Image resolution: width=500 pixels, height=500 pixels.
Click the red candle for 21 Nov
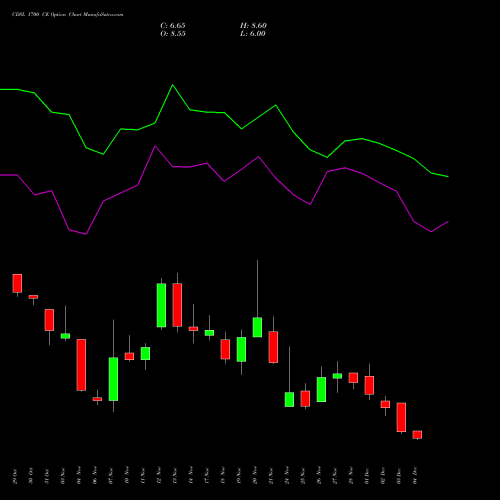[x=273, y=347]
